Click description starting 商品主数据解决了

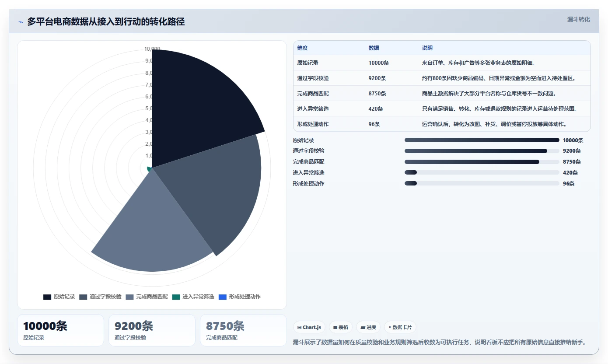[x=489, y=94]
